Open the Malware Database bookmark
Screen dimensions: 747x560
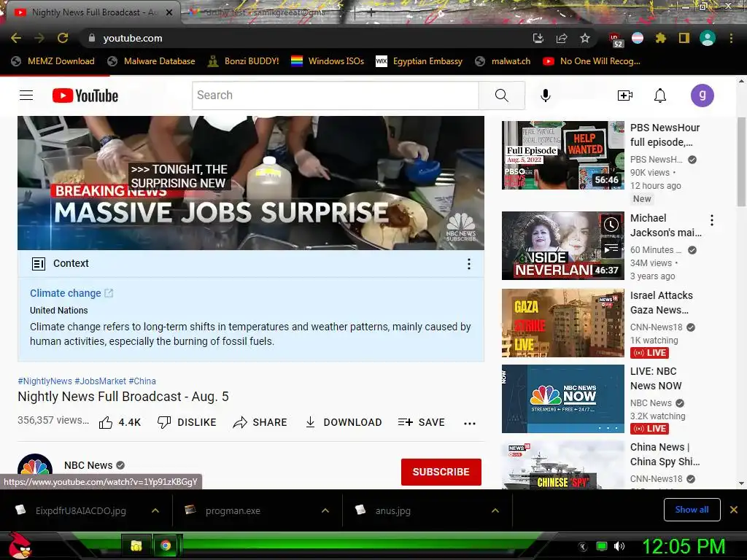(151, 61)
